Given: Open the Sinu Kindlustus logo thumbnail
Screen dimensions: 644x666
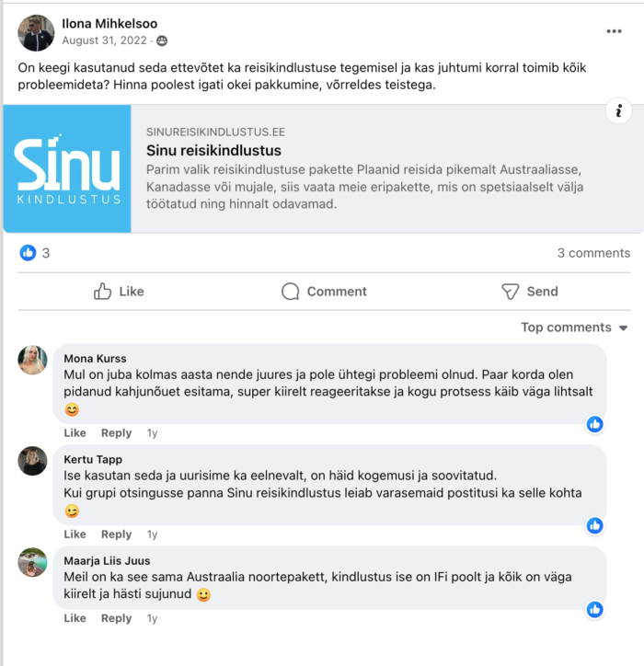Looking at the screenshot, I should [67, 168].
